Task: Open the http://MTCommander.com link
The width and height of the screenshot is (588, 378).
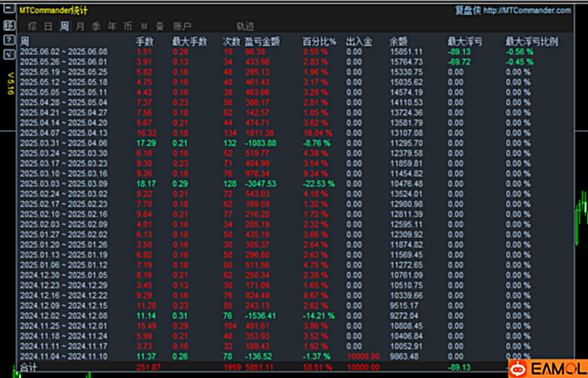Action: (x=527, y=10)
